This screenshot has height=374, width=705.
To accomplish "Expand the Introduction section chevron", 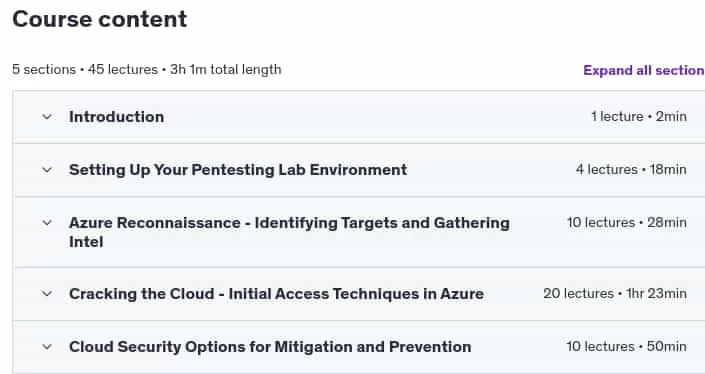I will coord(47,117).
